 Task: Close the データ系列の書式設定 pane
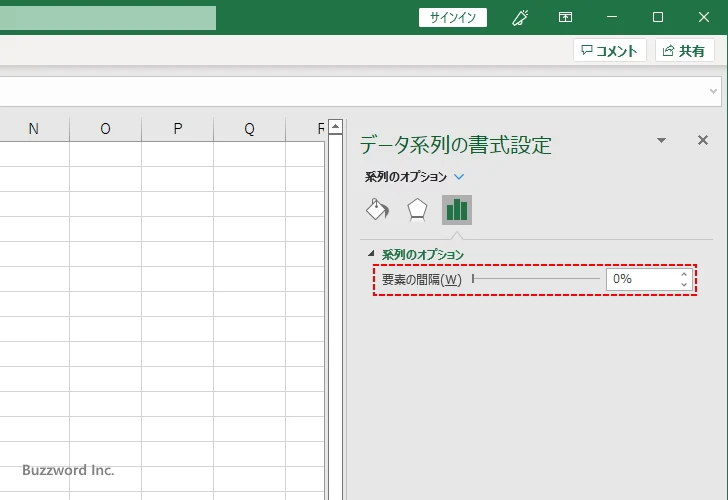point(702,140)
